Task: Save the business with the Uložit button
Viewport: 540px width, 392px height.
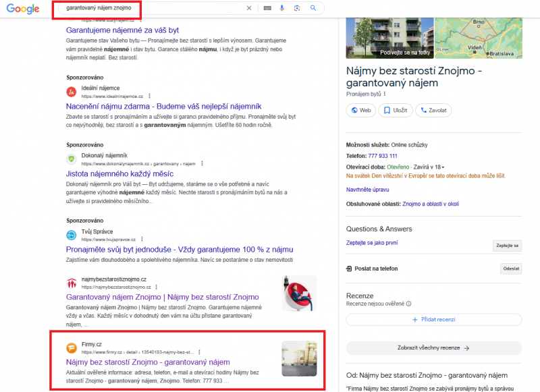Action: [396, 111]
